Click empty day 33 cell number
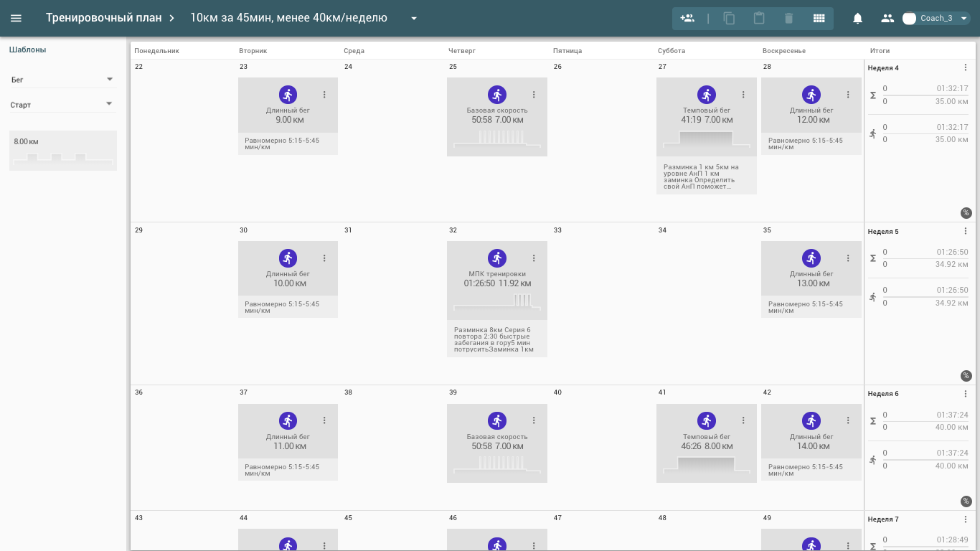 tap(557, 230)
